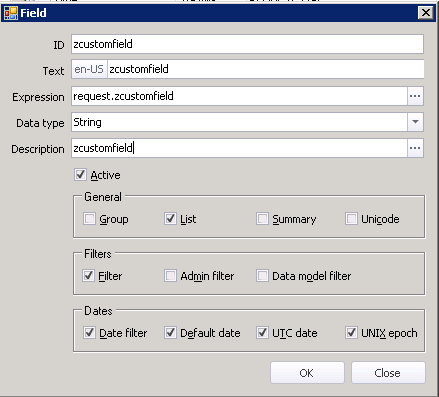The width and height of the screenshot is (439, 397).
Task: Toggle the List checkbox
Action: pos(170,219)
